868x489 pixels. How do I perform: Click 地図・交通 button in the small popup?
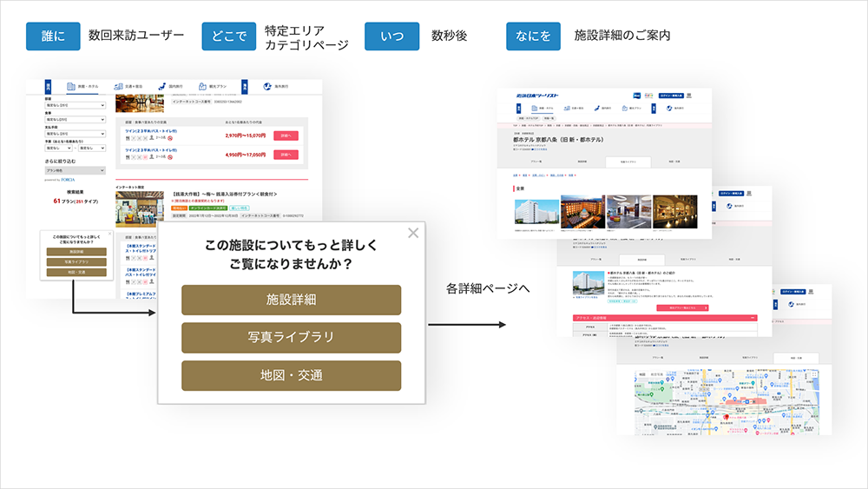pyautogui.click(x=76, y=273)
